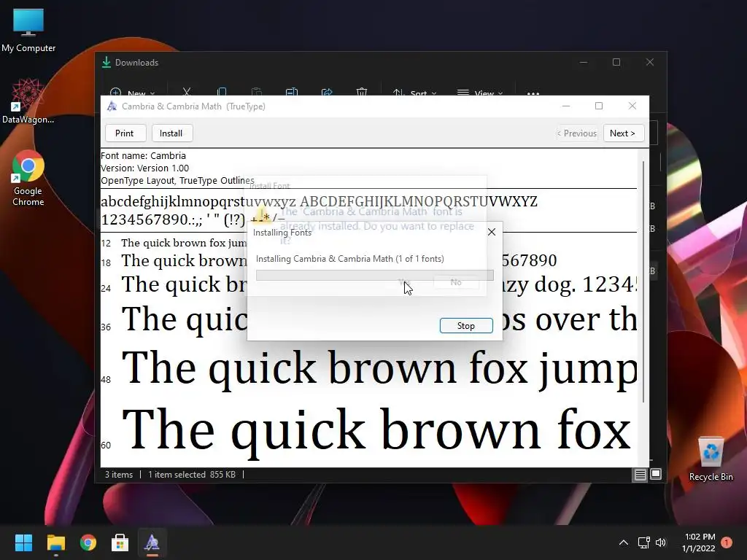Click the Next > button
Image resolution: width=747 pixels, height=560 pixels.
(623, 133)
